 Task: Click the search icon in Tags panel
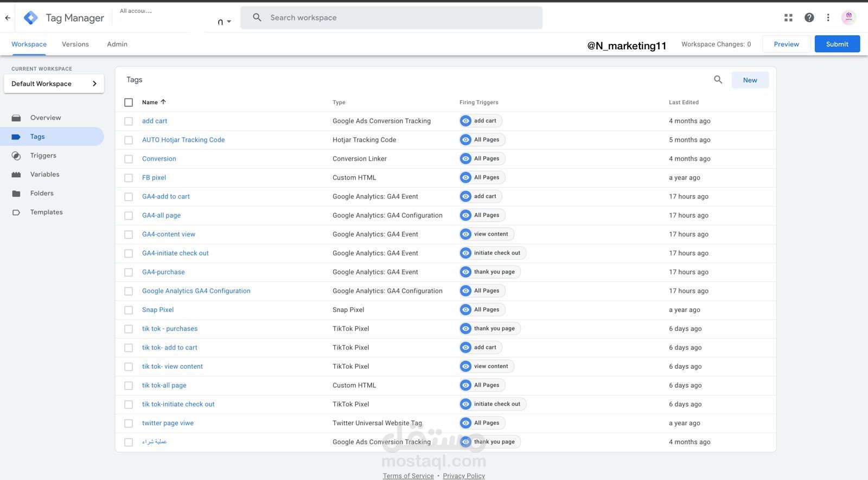tap(718, 80)
